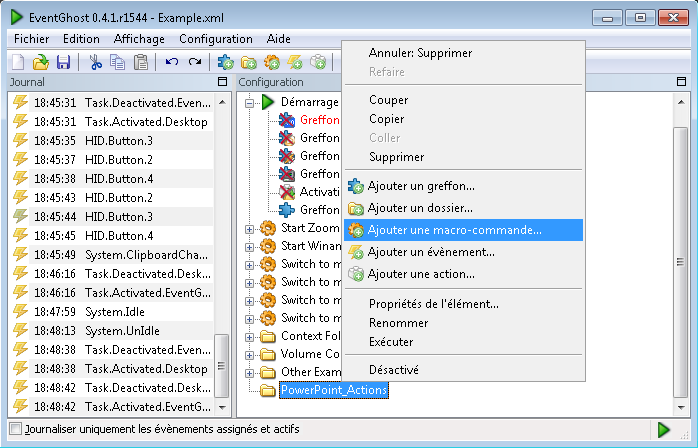The image size is (698, 448).
Task: Open the Edition menu
Action: pos(81,39)
